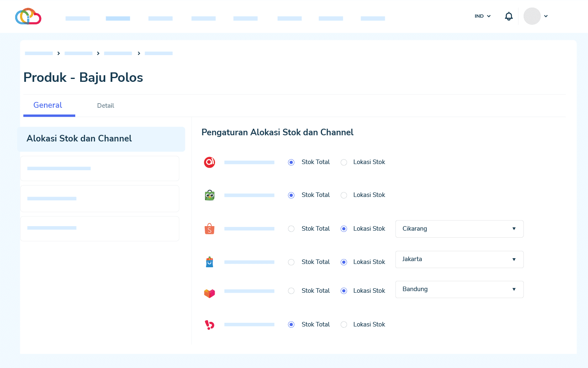Expand the Bandung location dropdown
588x368 pixels.
click(x=459, y=289)
